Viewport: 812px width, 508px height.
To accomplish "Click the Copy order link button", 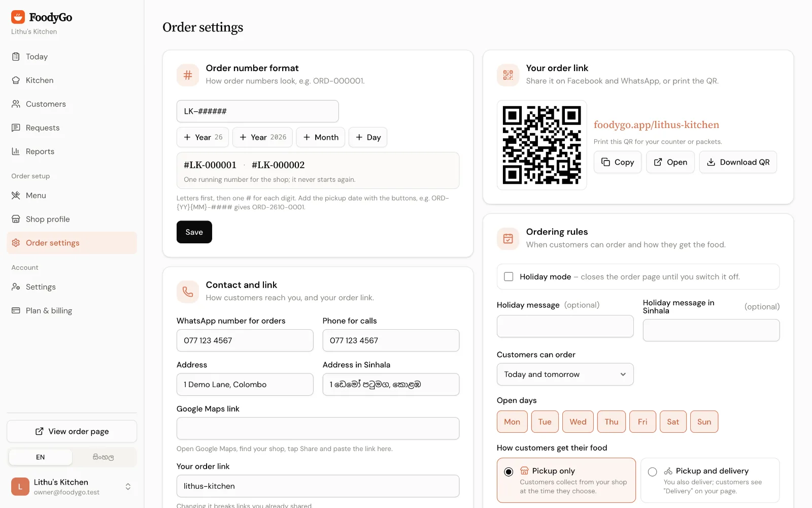I will coord(618,162).
